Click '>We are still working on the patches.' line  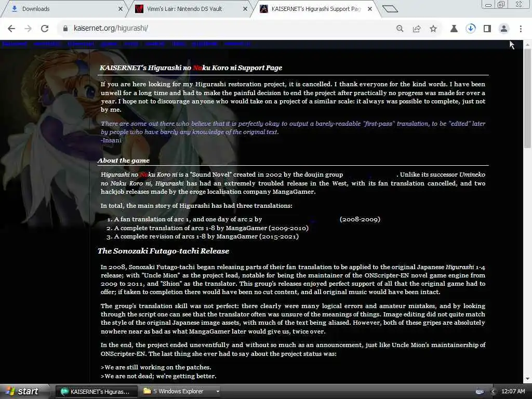coord(156,367)
